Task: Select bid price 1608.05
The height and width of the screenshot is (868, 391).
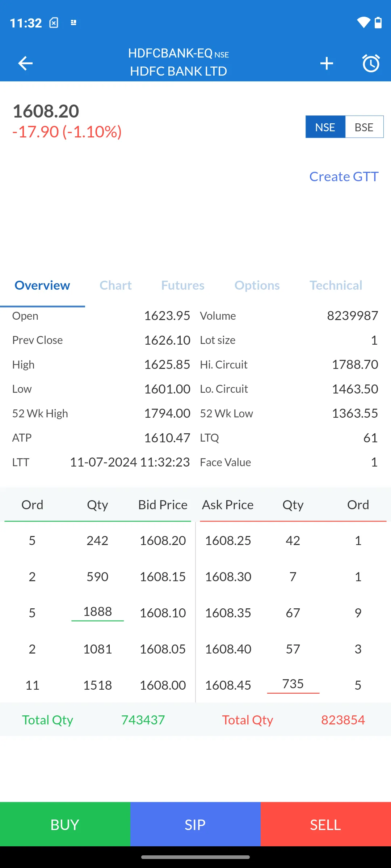Action: click(x=163, y=649)
